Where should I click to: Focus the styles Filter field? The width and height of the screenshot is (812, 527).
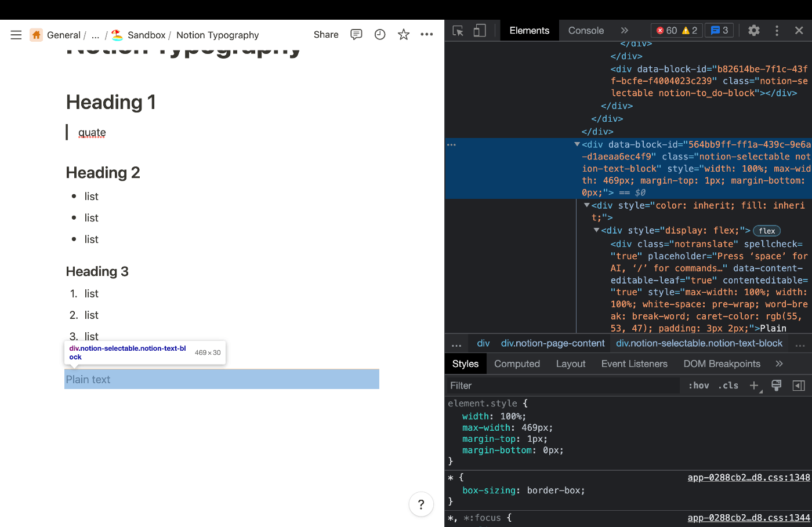tap(563, 386)
